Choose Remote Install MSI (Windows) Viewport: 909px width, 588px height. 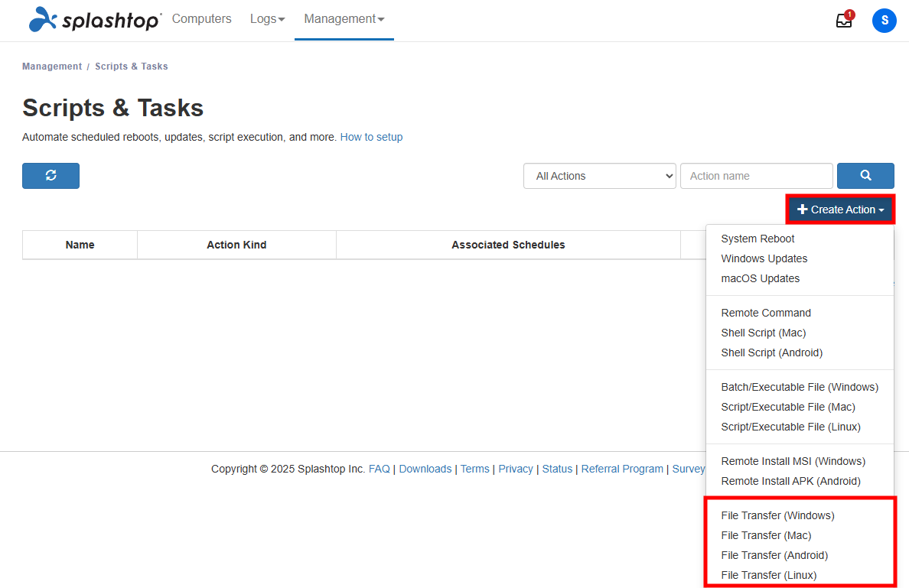tap(793, 461)
